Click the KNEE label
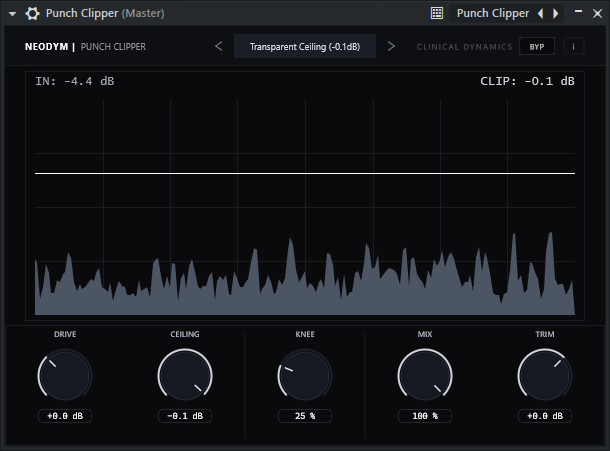 pyautogui.click(x=305, y=334)
